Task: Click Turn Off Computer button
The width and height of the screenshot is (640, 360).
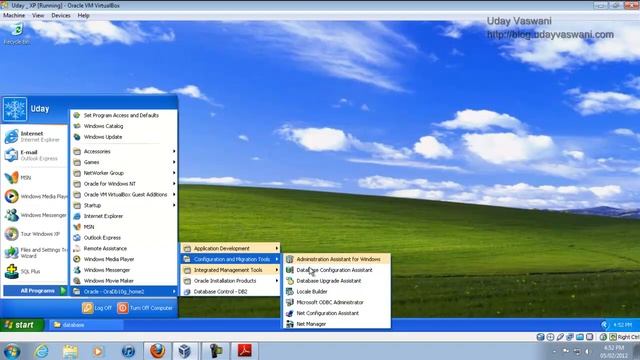Action: [x=145, y=308]
